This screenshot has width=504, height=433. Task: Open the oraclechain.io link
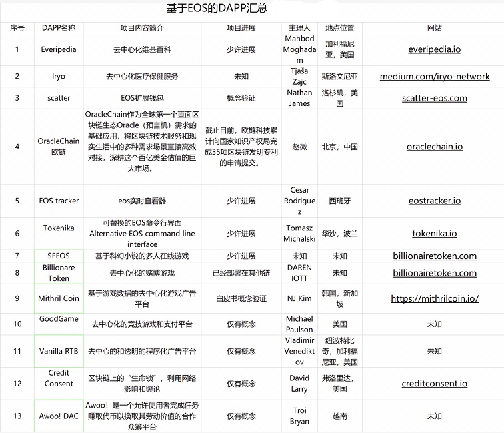(435, 147)
